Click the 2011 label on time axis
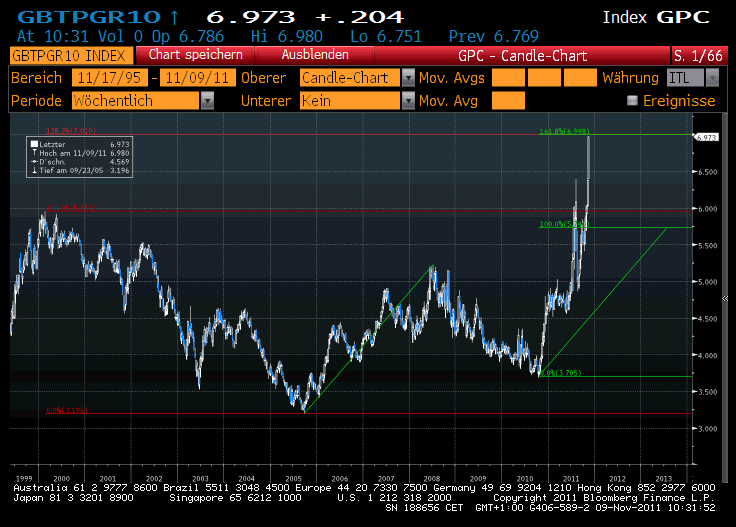 click(x=571, y=479)
